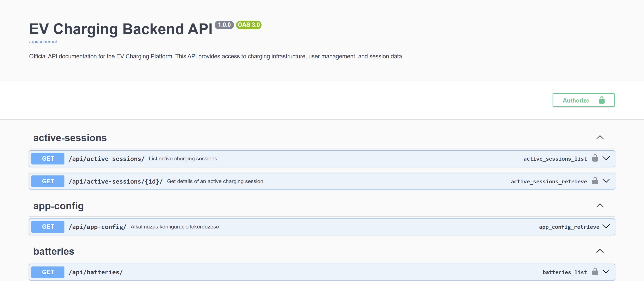Click GET badge for /api/active-sessions/
The image size is (644, 281).
pyautogui.click(x=48, y=159)
